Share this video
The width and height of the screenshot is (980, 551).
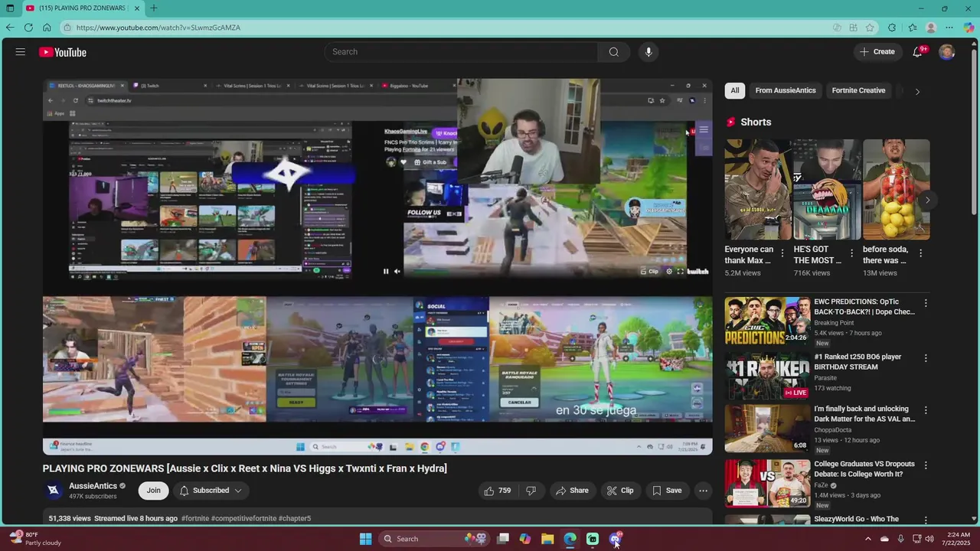pos(572,491)
